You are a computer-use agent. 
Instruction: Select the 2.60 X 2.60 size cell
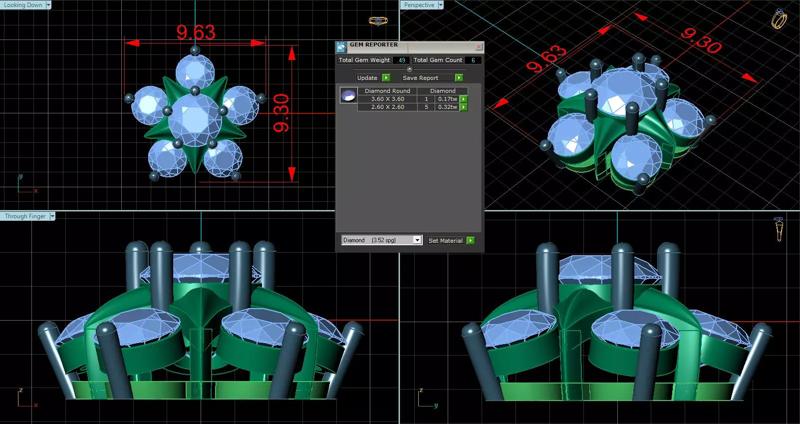tap(387, 107)
